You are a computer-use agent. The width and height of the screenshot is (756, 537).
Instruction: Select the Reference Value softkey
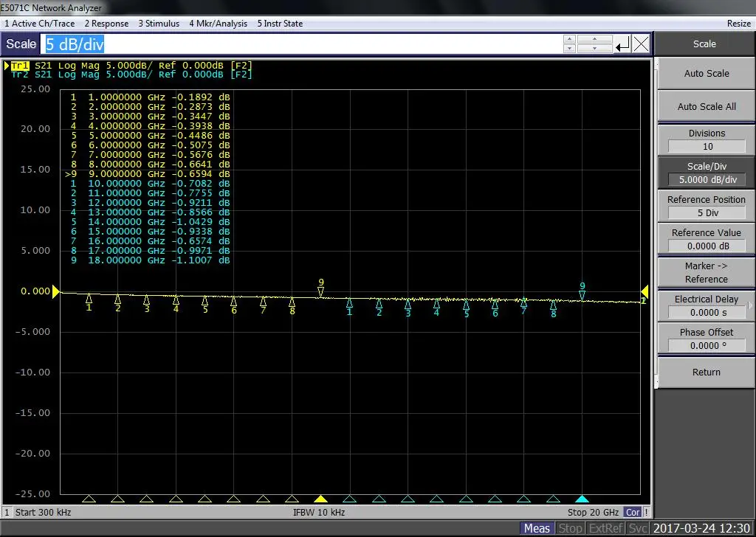coord(707,239)
